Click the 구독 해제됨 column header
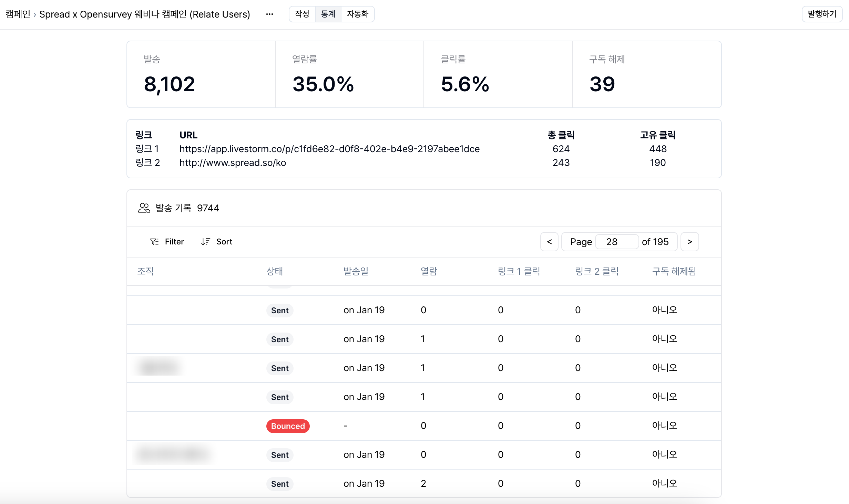 (x=674, y=271)
